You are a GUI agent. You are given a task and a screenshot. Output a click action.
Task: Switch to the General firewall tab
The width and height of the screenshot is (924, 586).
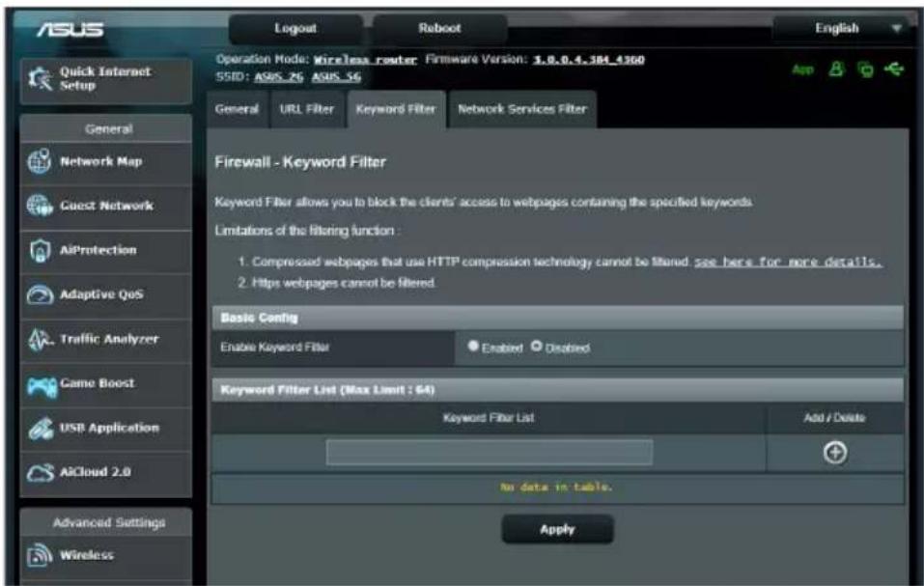[x=237, y=109]
